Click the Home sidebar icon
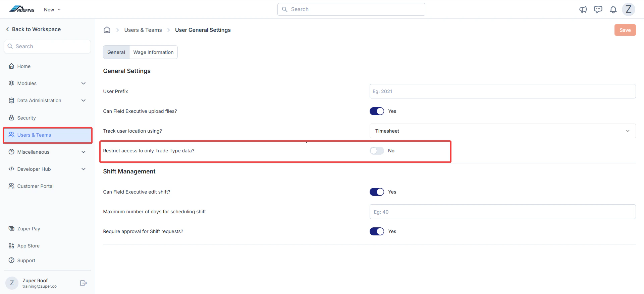The image size is (644, 294). coord(11,66)
